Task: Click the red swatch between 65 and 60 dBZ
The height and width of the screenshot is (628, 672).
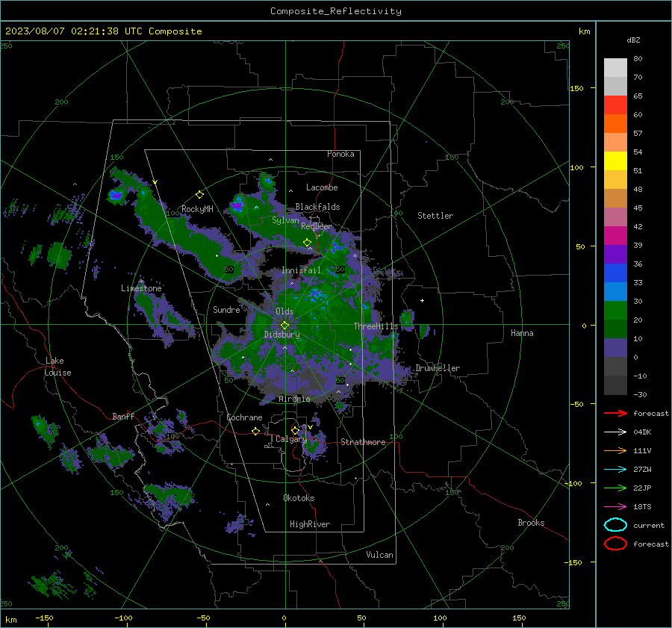Action: (x=615, y=105)
